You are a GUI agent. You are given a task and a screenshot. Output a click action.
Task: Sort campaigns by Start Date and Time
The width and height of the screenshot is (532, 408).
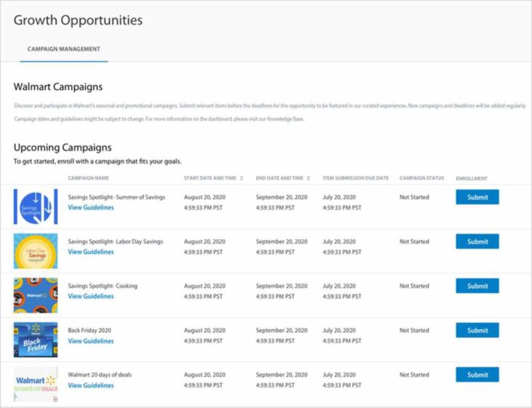pos(241,178)
